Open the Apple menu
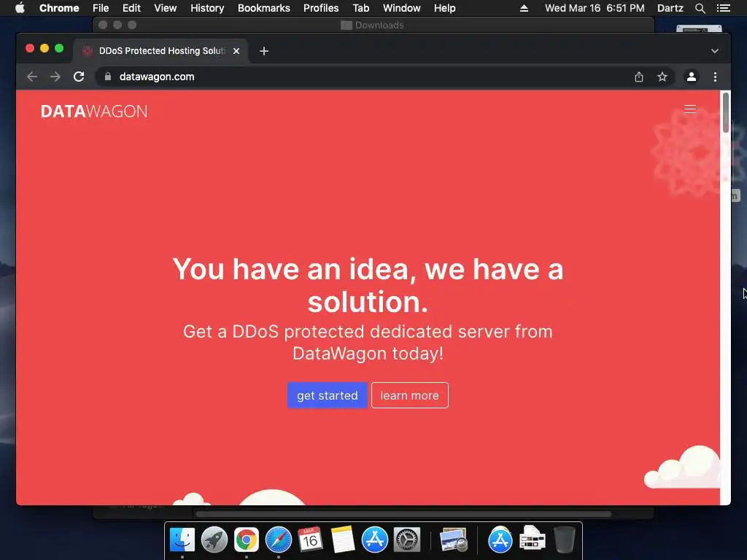Viewport: 747px width, 560px height. (20, 8)
